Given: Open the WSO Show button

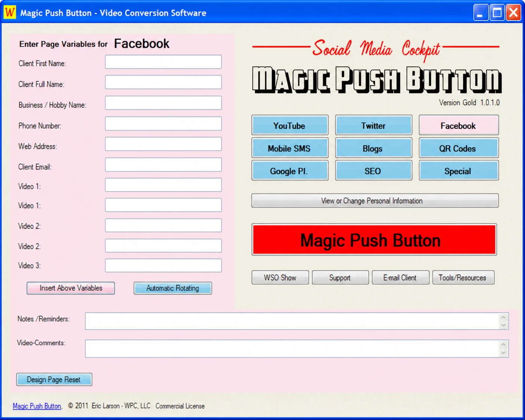Looking at the screenshot, I should click(x=280, y=277).
